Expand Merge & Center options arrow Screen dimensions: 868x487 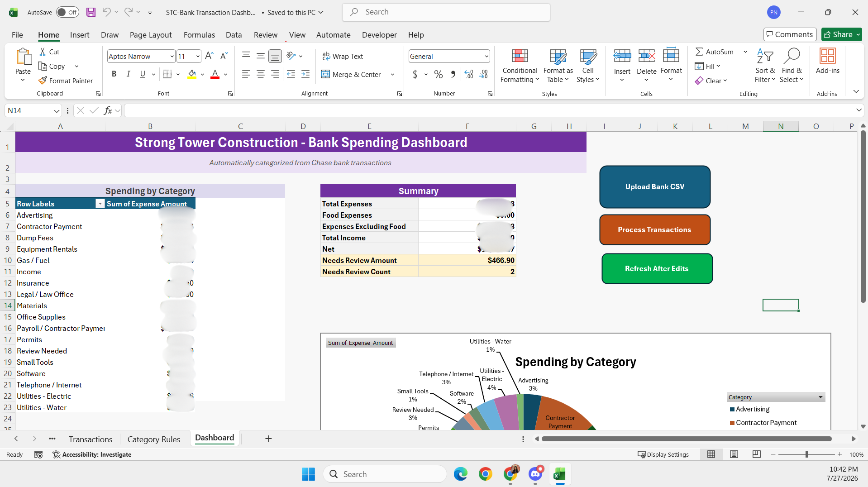coord(392,74)
